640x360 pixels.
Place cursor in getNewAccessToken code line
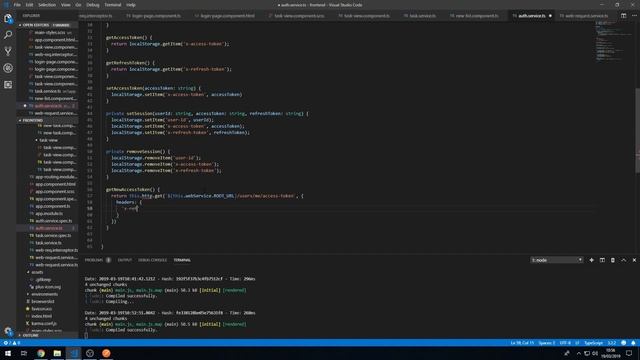132,190
